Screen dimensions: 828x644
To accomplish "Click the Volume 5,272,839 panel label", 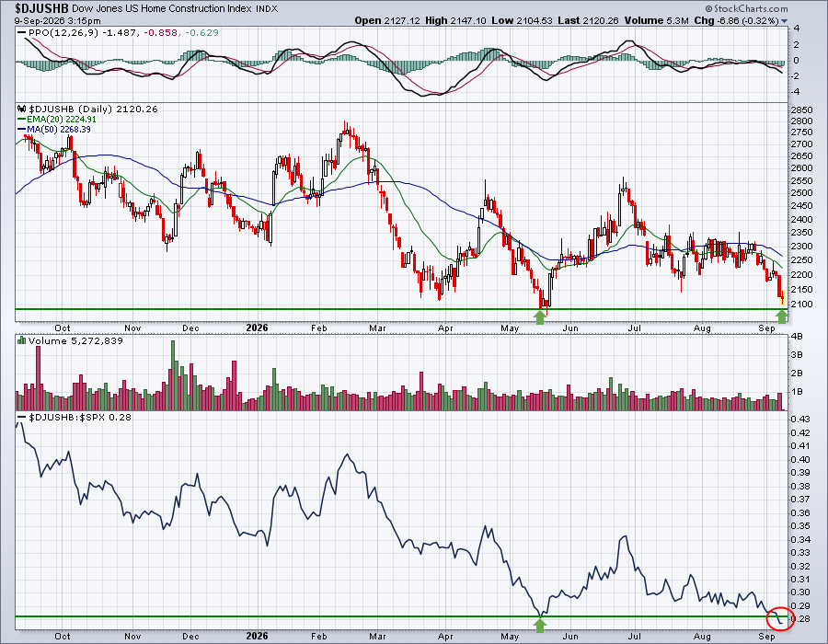I will (x=75, y=340).
